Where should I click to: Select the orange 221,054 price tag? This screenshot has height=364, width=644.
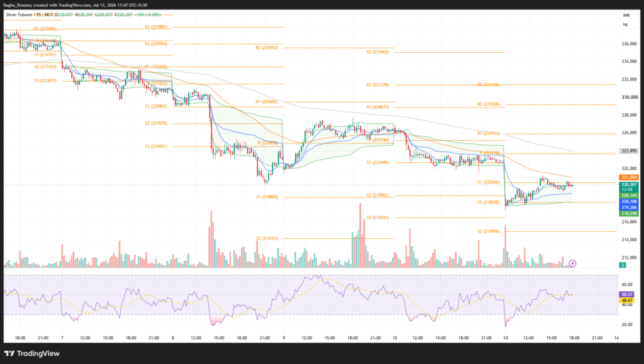[x=629, y=177]
